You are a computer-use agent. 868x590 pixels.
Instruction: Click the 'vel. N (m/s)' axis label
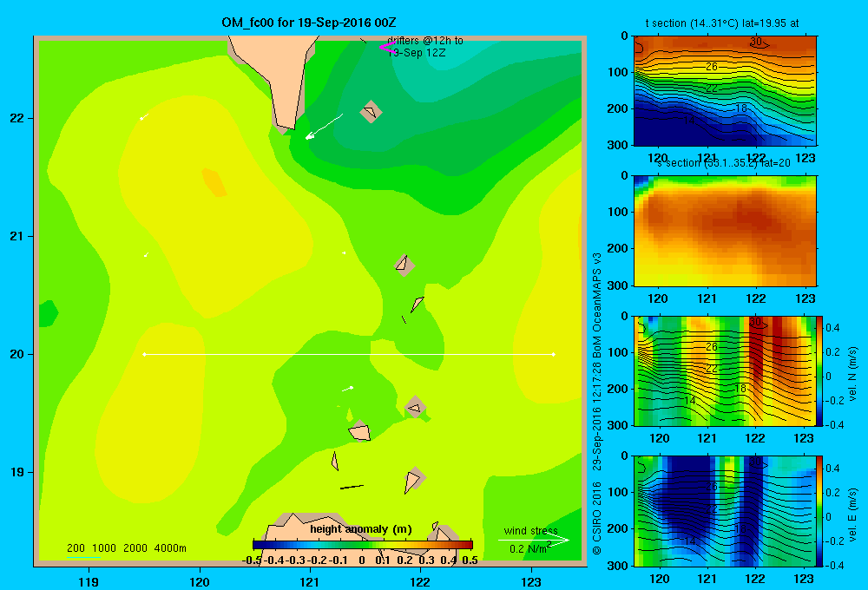[852, 374]
